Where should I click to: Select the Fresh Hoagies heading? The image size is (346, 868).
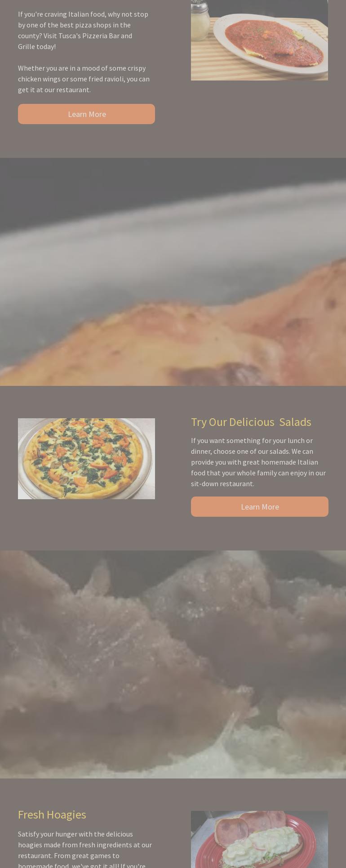tap(52, 814)
